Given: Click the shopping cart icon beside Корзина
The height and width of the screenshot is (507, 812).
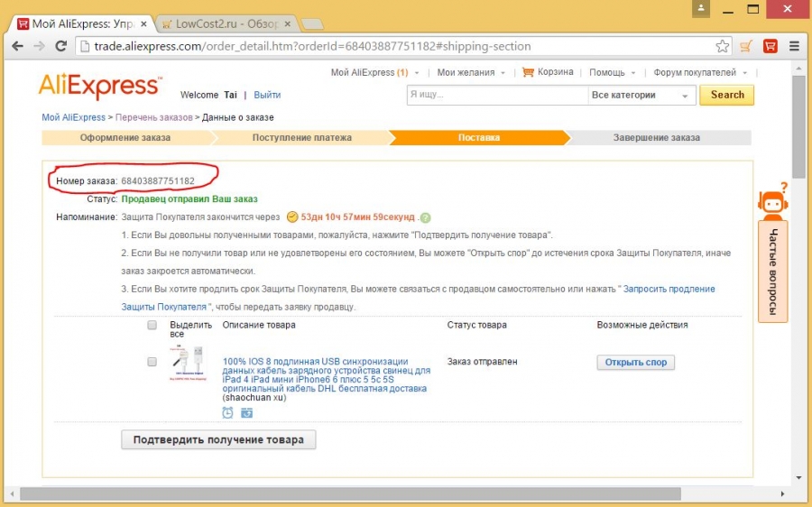Looking at the screenshot, I should click(x=528, y=72).
